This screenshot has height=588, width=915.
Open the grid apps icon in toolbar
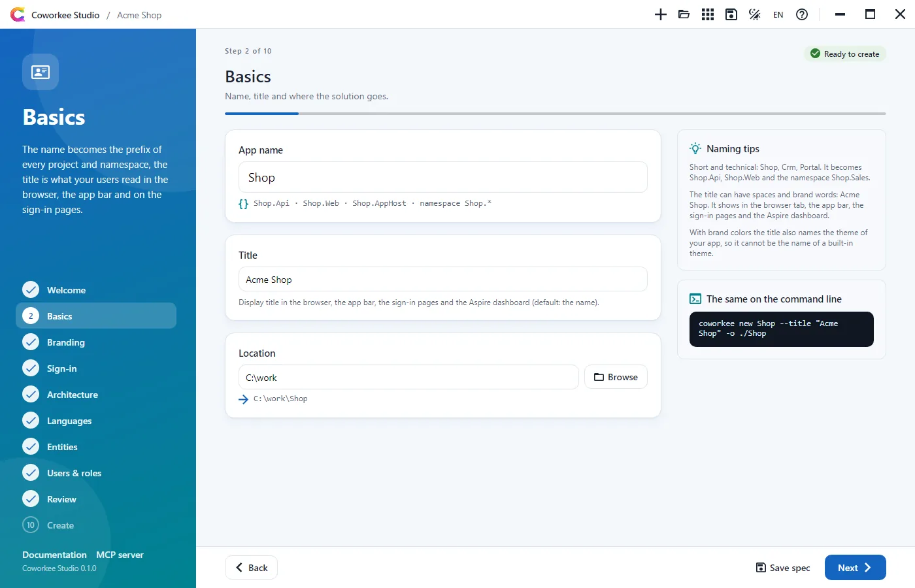point(708,14)
